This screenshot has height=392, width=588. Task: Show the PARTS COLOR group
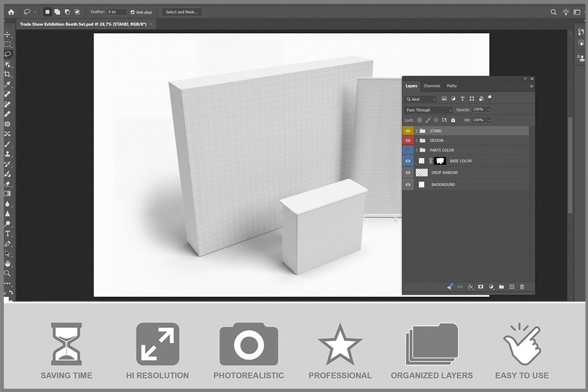pos(408,150)
